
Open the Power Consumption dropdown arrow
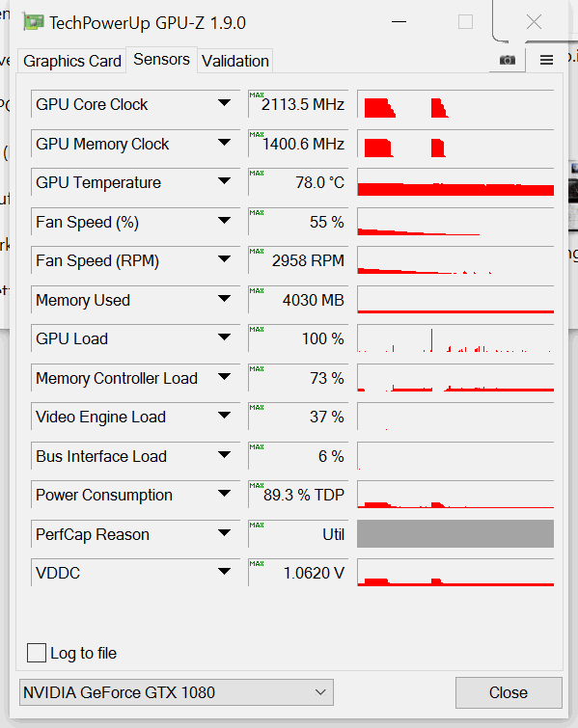point(224,493)
